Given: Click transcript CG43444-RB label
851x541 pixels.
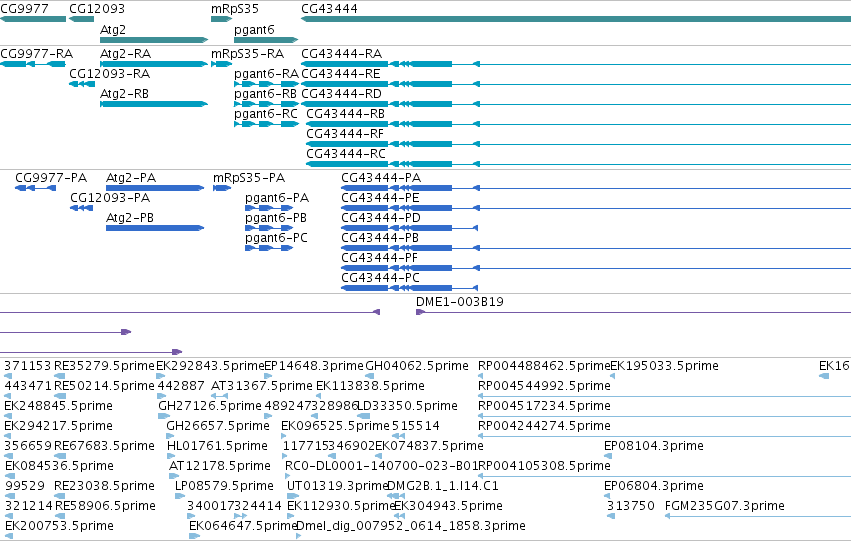Looking at the screenshot, I should [346, 114].
